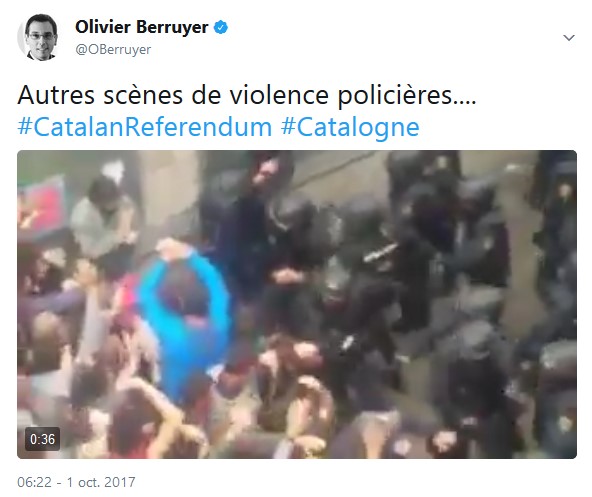Select the tweet text about violence policières
Image resolution: width=592 pixels, height=497 pixels.
click(x=247, y=95)
